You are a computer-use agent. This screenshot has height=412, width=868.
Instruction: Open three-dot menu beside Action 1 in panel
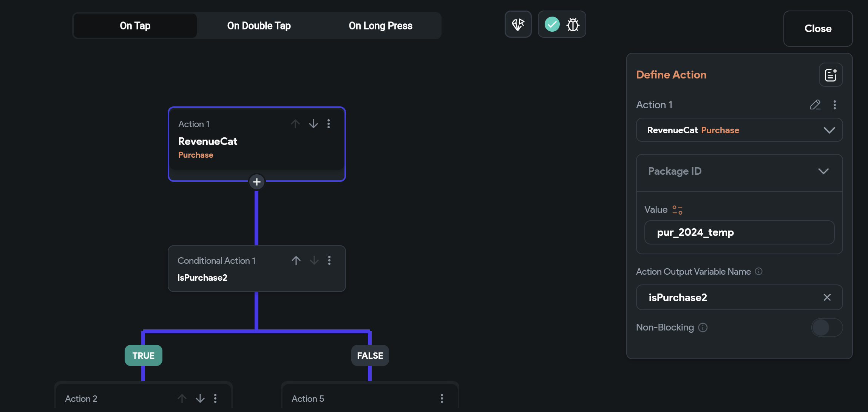[x=834, y=105]
